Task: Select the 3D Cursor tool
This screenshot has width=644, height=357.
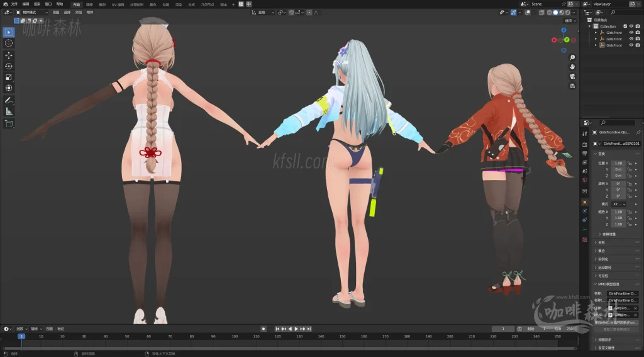Action: coord(9,43)
